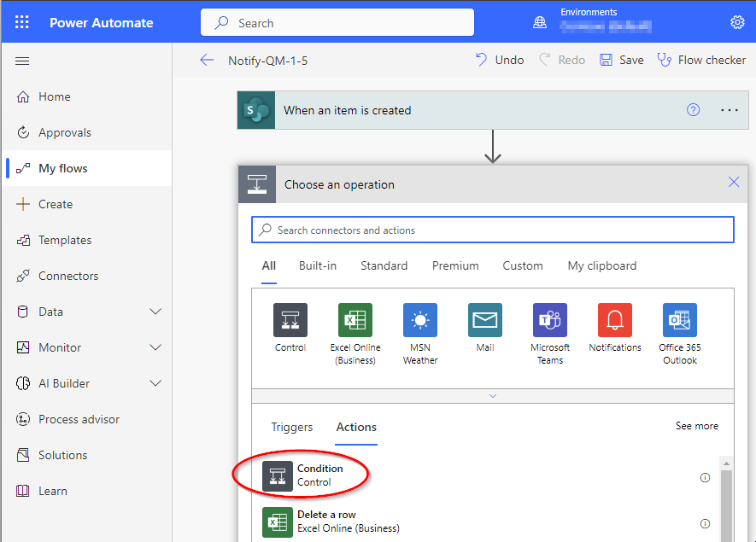Open the Environments globe icon
Viewport: 756px width, 542px height.
pos(540,22)
